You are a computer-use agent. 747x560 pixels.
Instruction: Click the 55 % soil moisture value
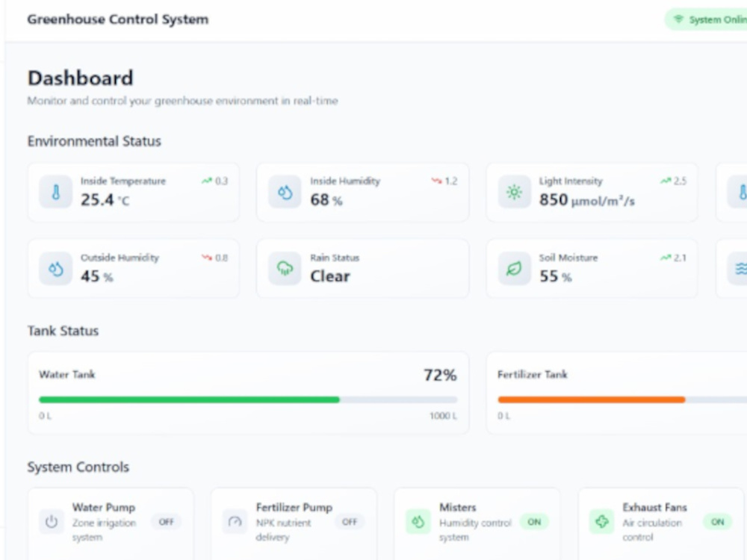click(556, 276)
